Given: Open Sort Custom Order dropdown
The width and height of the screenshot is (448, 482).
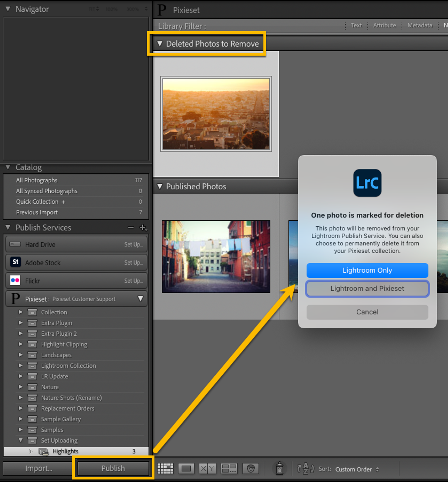Looking at the screenshot, I should pyautogui.click(x=357, y=469).
